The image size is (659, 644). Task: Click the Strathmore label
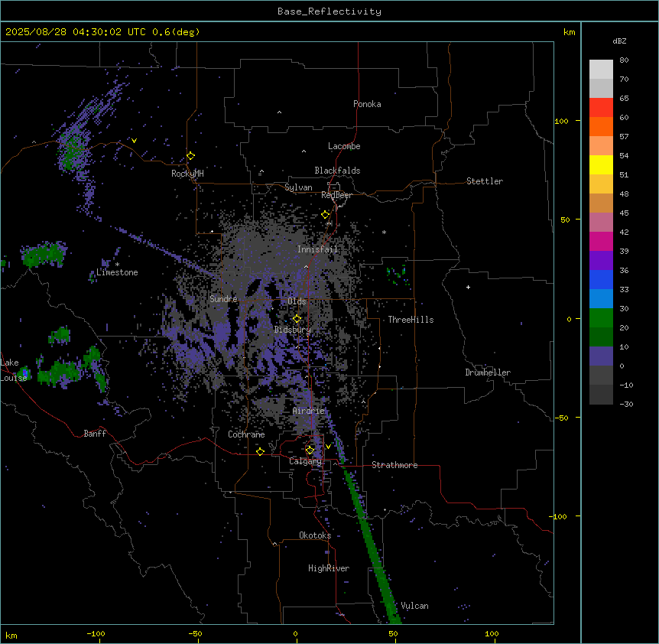coord(394,465)
